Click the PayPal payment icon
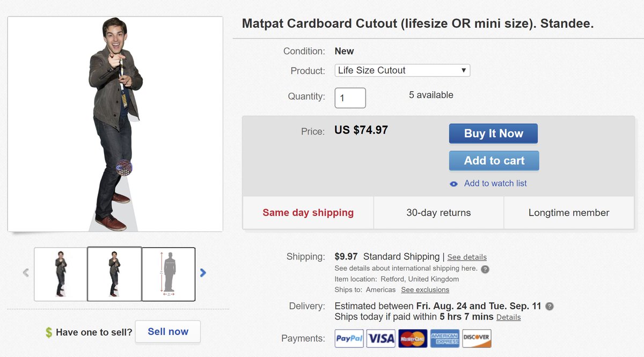 point(349,338)
